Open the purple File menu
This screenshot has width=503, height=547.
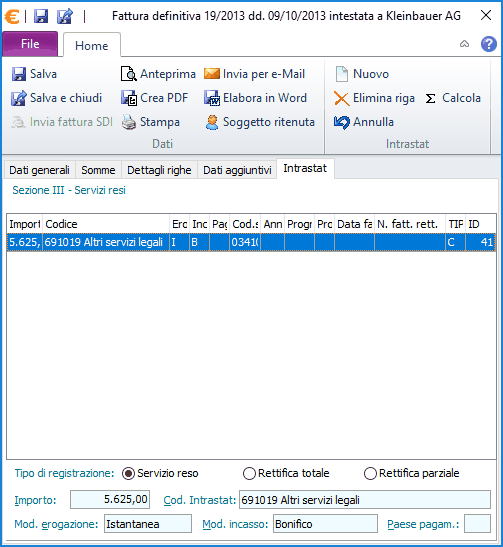pos(30,44)
